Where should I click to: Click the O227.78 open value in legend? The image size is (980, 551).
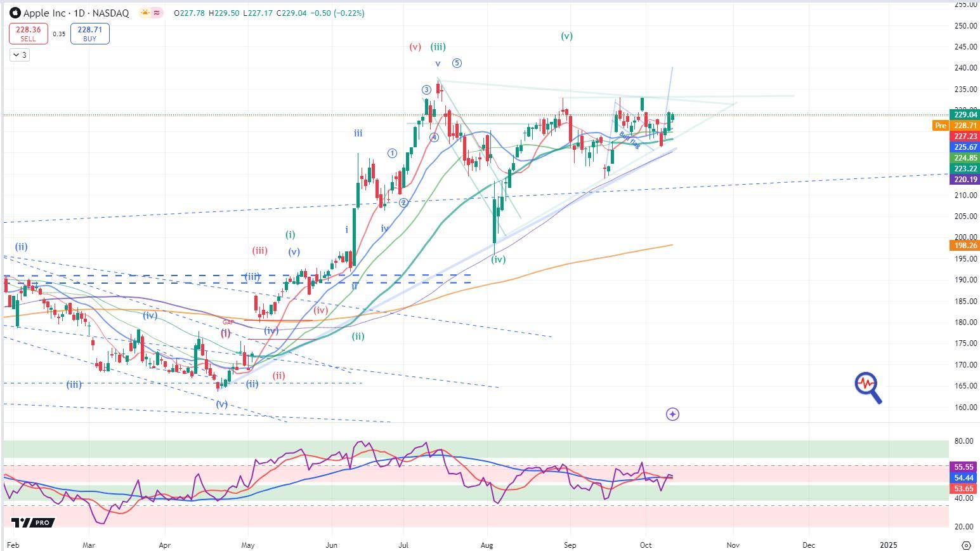pos(190,13)
